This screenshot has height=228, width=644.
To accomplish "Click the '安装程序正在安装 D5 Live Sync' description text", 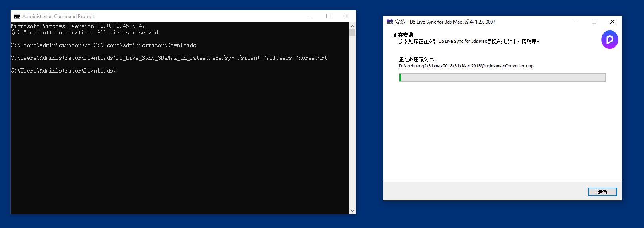I will pyautogui.click(x=469, y=42).
